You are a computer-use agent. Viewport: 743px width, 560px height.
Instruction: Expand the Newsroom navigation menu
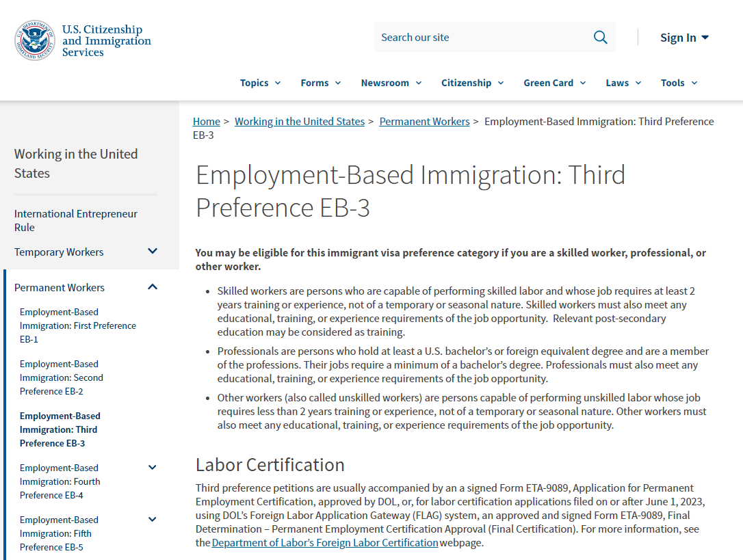tap(391, 83)
